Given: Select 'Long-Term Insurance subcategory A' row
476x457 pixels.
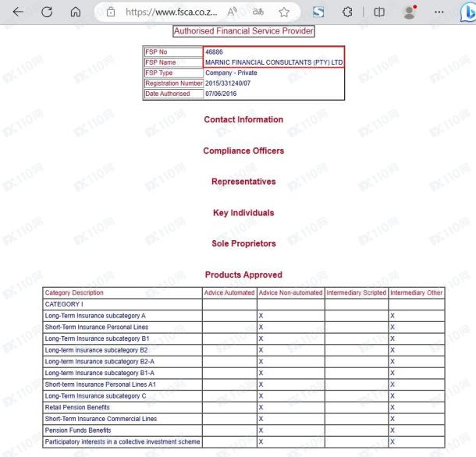Looking at the screenshot, I should pos(243,316).
